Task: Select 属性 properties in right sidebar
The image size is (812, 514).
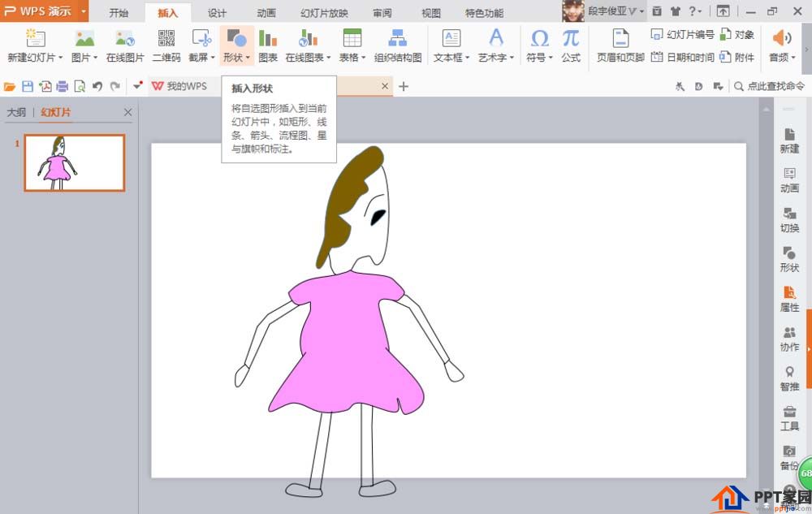Action: tap(789, 299)
